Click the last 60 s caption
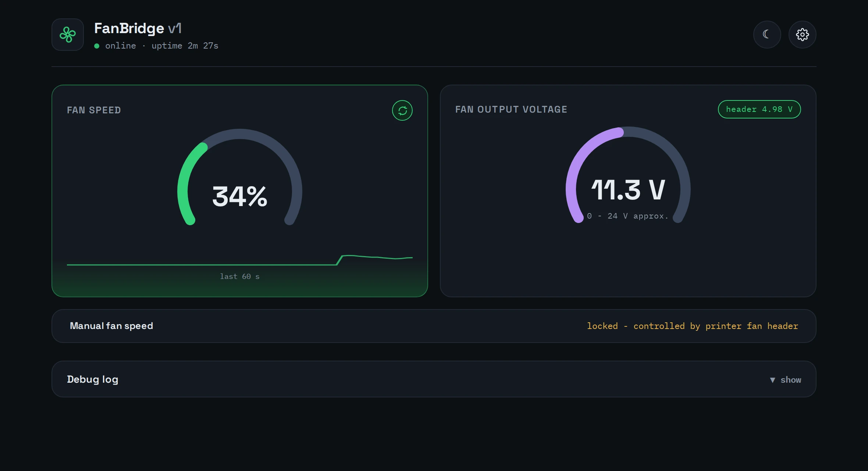This screenshot has height=471, width=868. 240,276
